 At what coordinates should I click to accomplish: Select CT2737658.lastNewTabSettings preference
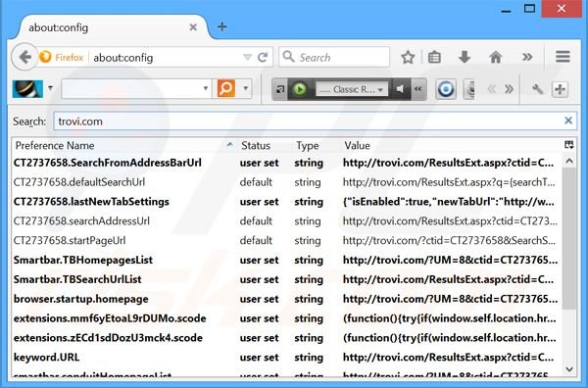pyautogui.click(x=287, y=202)
